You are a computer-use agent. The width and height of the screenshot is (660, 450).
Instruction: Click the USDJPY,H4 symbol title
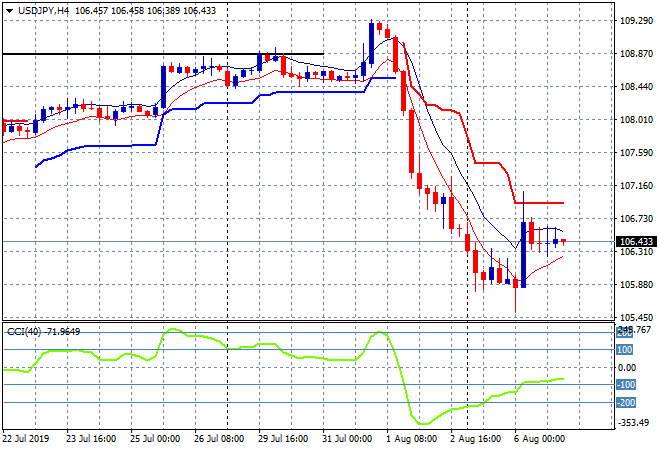[x=43, y=11]
